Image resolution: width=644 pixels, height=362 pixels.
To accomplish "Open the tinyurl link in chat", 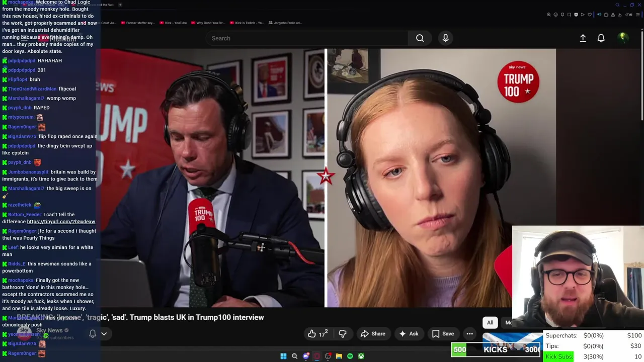I will [x=61, y=222].
